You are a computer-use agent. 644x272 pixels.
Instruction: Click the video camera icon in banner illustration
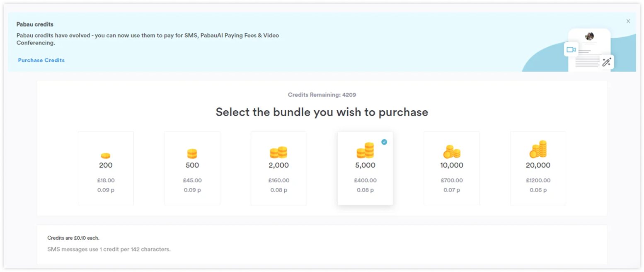click(x=571, y=50)
